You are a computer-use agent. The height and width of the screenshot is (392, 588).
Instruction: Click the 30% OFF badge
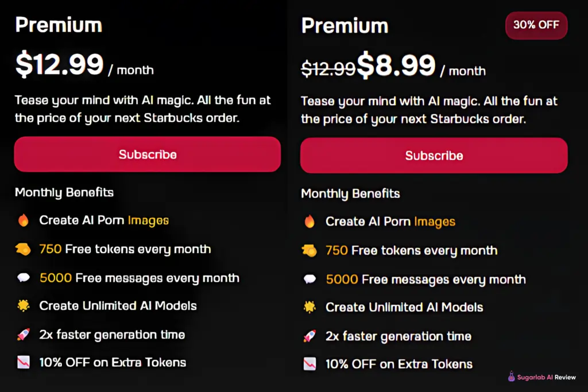point(536,25)
